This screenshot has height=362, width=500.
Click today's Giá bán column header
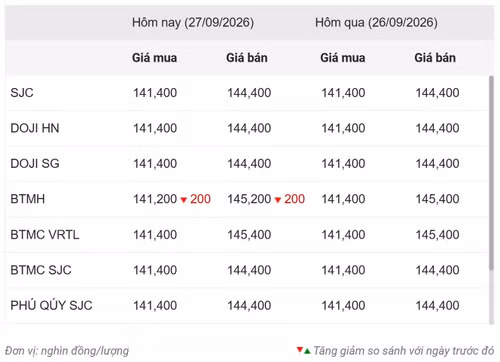(247, 58)
